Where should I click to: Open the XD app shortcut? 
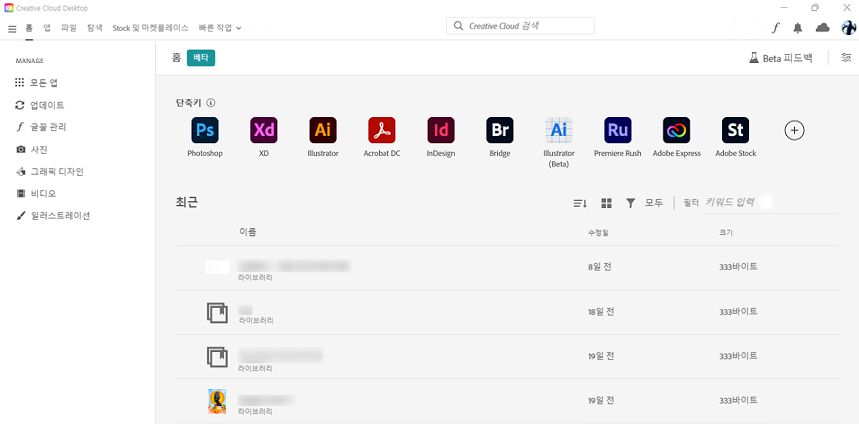coord(264,130)
